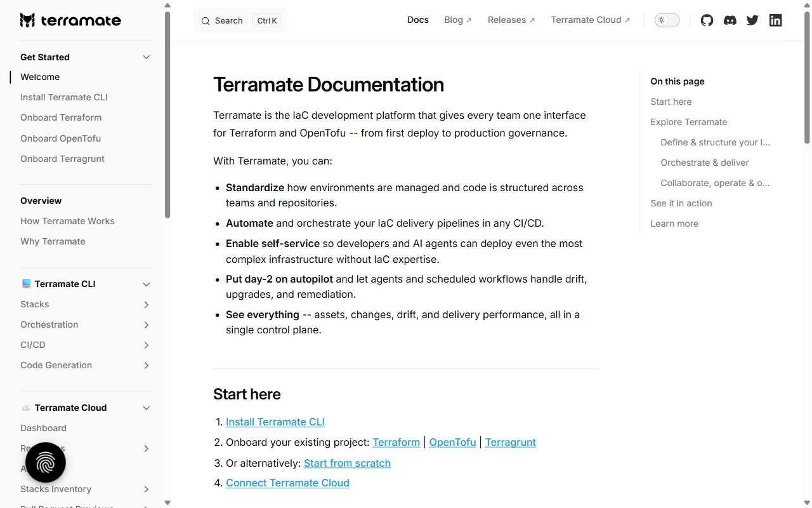This screenshot has width=812, height=508.
Task: Expand the Orchestration sidebar item
Action: pos(147,325)
